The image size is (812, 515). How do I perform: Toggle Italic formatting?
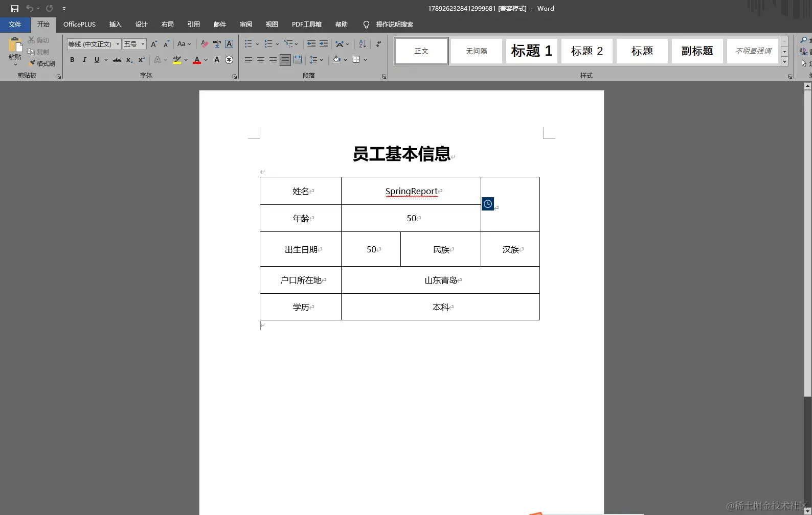pyautogui.click(x=84, y=60)
